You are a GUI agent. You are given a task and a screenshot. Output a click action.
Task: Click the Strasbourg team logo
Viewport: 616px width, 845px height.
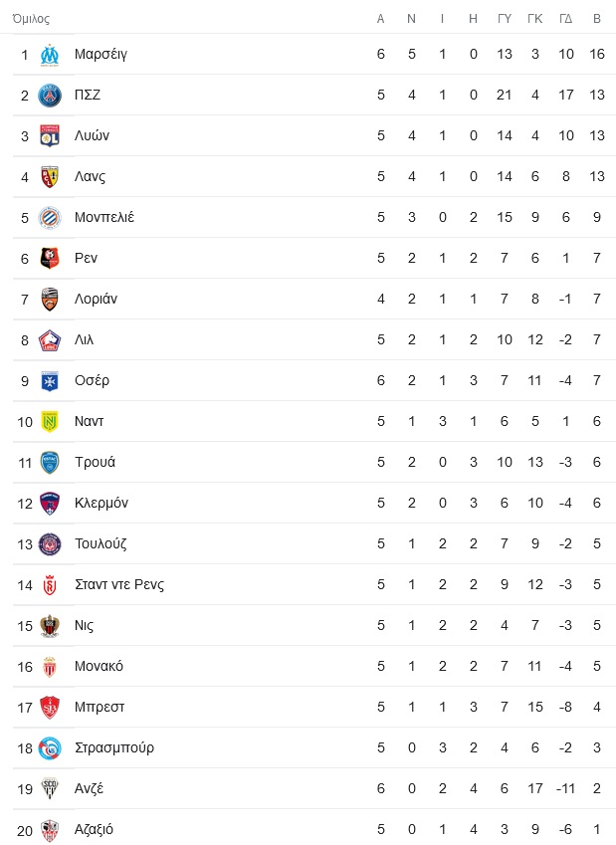click(x=50, y=748)
